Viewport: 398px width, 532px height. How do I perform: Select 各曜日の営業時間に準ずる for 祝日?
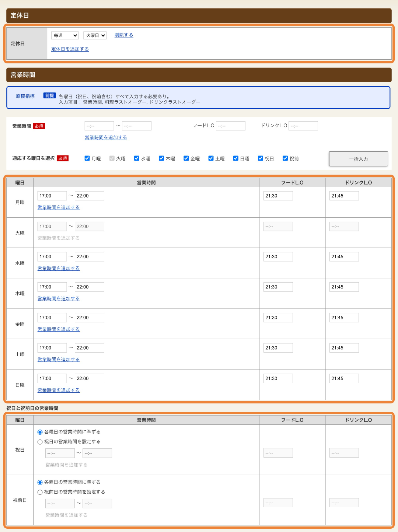pos(40,432)
